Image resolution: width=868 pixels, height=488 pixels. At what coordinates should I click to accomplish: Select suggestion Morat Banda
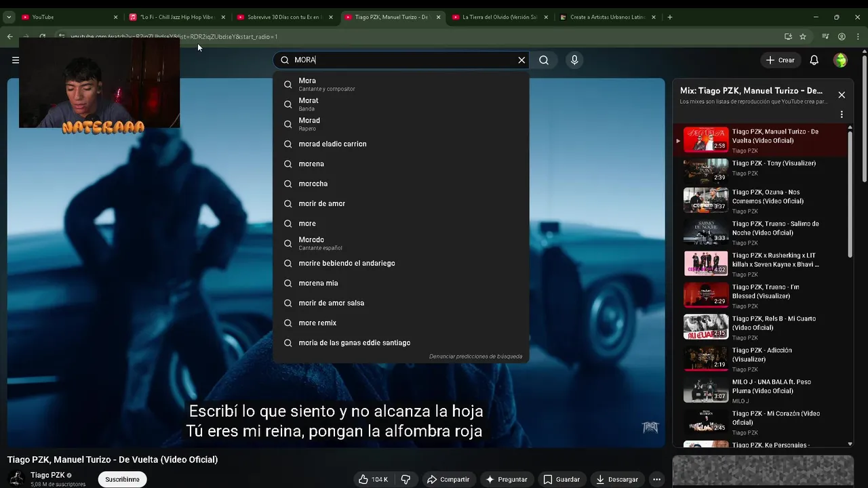pyautogui.click(x=401, y=104)
